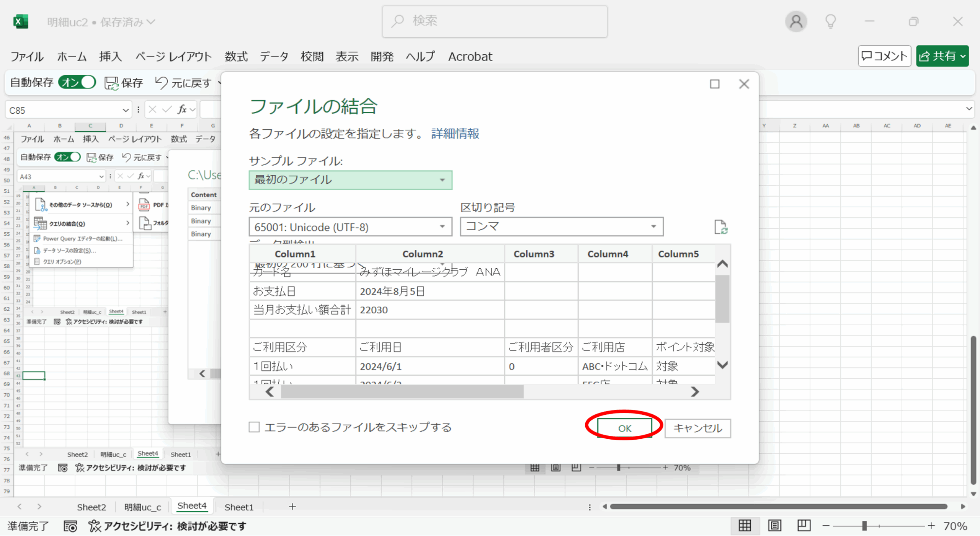980x536 pixels.
Task: Open the データ ribbon tab
Action: (x=274, y=57)
